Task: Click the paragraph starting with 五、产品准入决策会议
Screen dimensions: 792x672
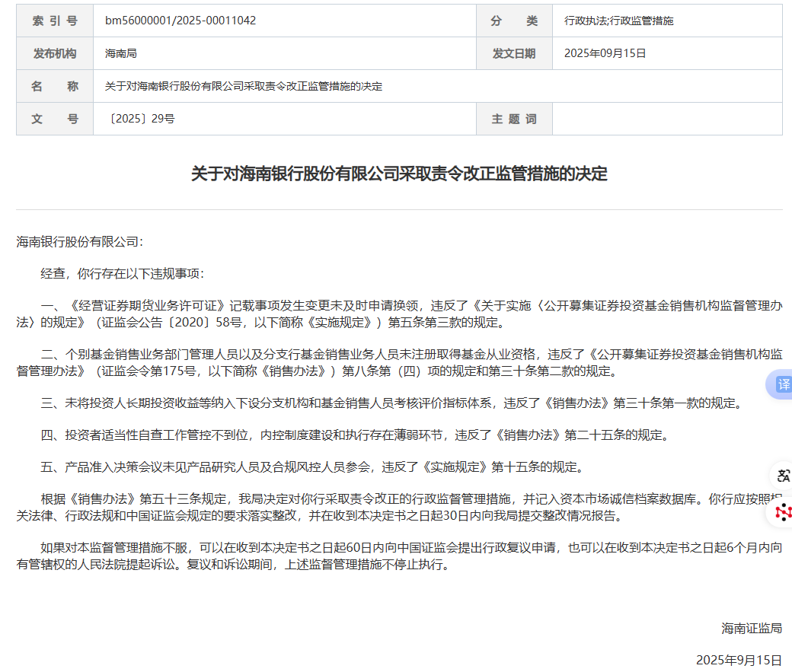Action: [x=312, y=467]
